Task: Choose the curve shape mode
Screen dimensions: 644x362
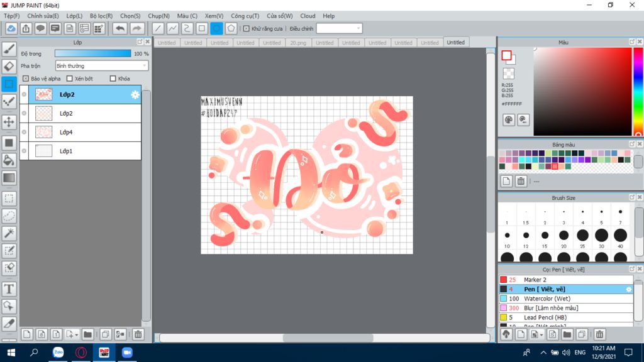Action: (x=187, y=28)
